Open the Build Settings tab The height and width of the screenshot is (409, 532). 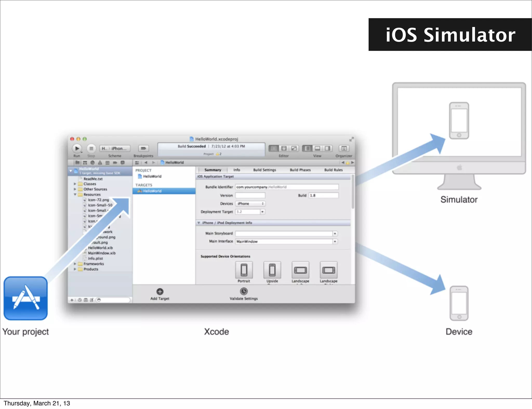pos(265,170)
